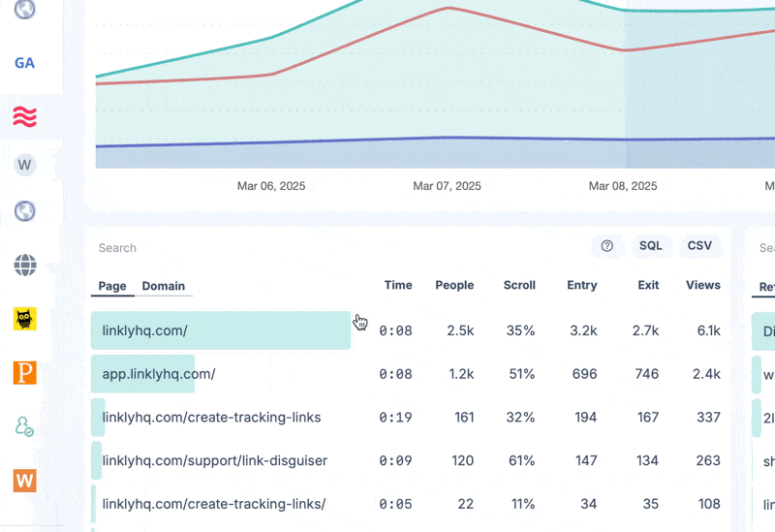Select the yellow owl site icon
This screenshot has height=532, width=775.
coord(25,319)
